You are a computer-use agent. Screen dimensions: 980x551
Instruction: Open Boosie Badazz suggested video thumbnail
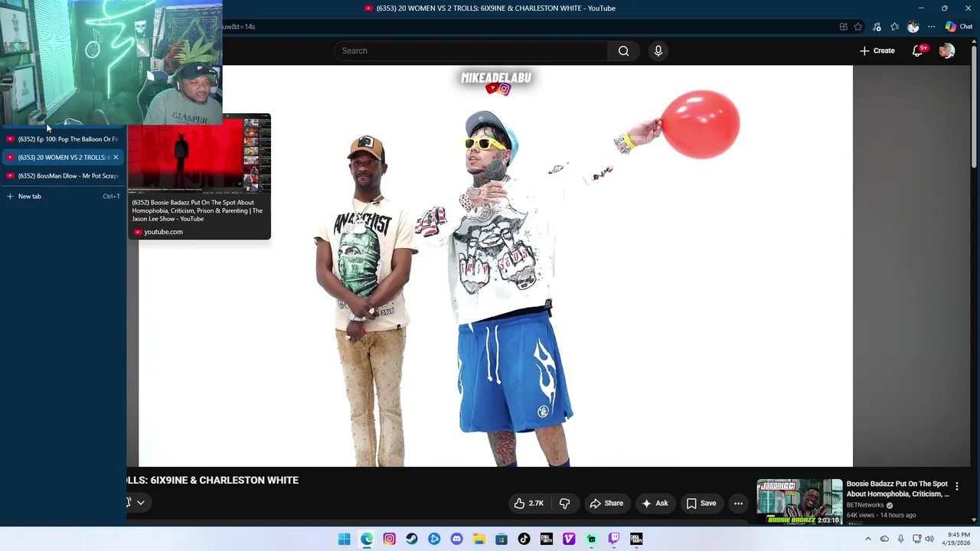pos(799,502)
